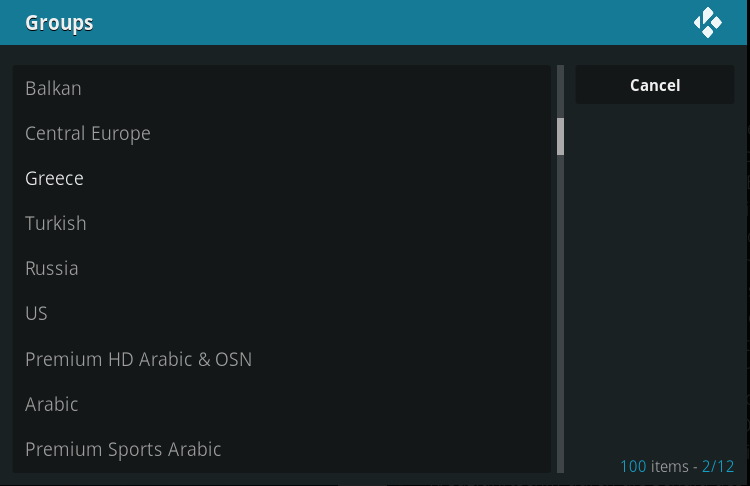This screenshot has width=750, height=486.
Task: Choose the Central Europe group
Action: 282,133
